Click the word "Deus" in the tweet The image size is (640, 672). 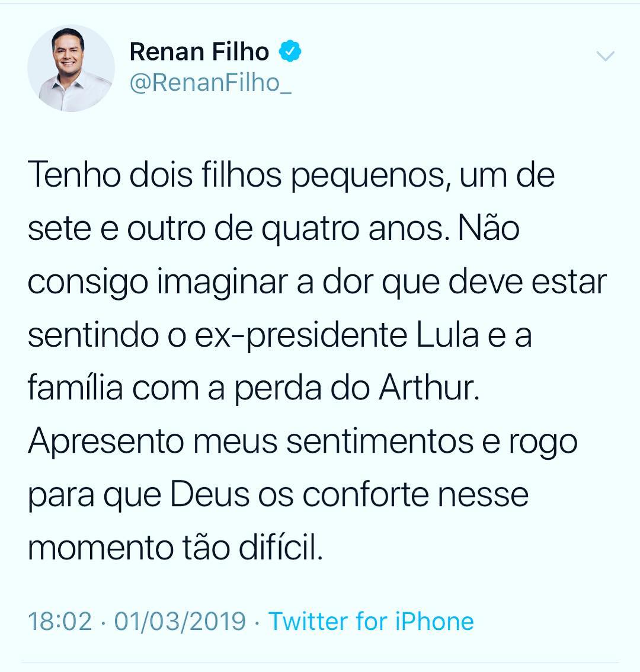coord(210,495)
